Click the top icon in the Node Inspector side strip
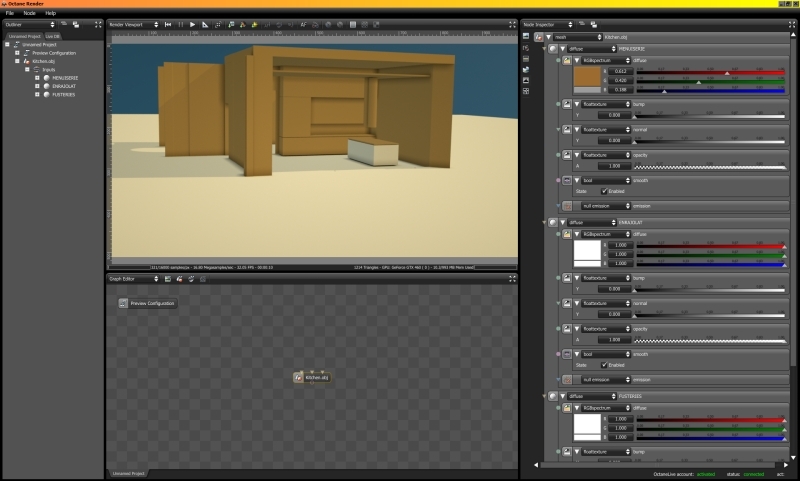Viewport: 800px width, 481px height. (x=526, y=36)
